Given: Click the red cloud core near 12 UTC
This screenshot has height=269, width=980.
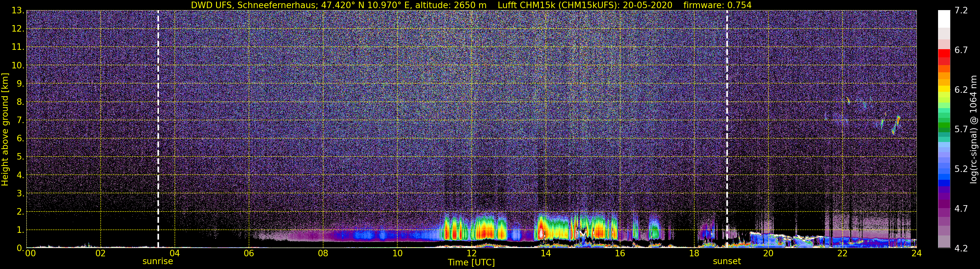Looking at the screenshot, I should tap(485, 231).
